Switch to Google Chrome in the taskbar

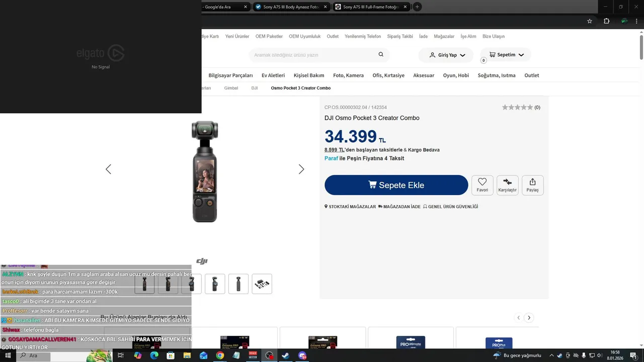(220, 355)
